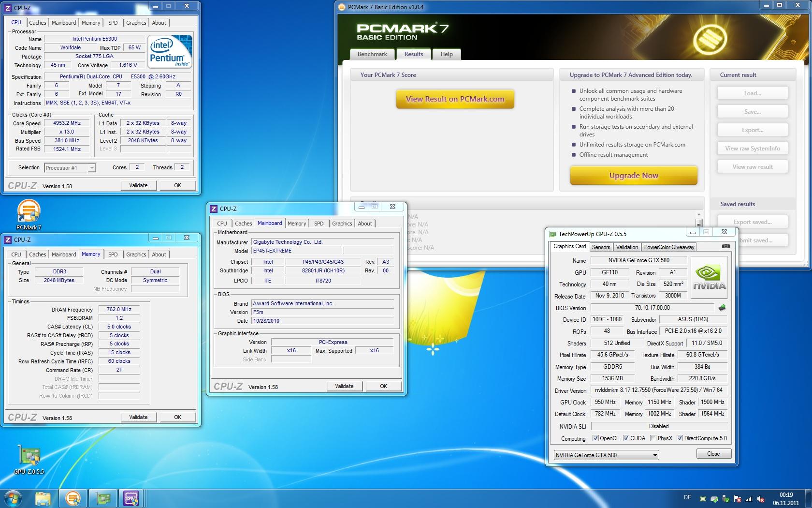Switch to CPU-Z taskbar button

click(131, 498)
